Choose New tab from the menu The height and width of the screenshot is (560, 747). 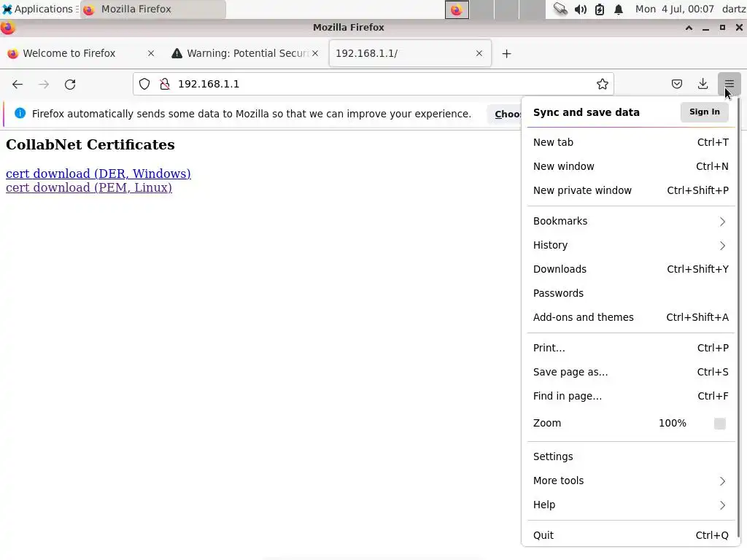pyautogui.click(x=631, y=142)
